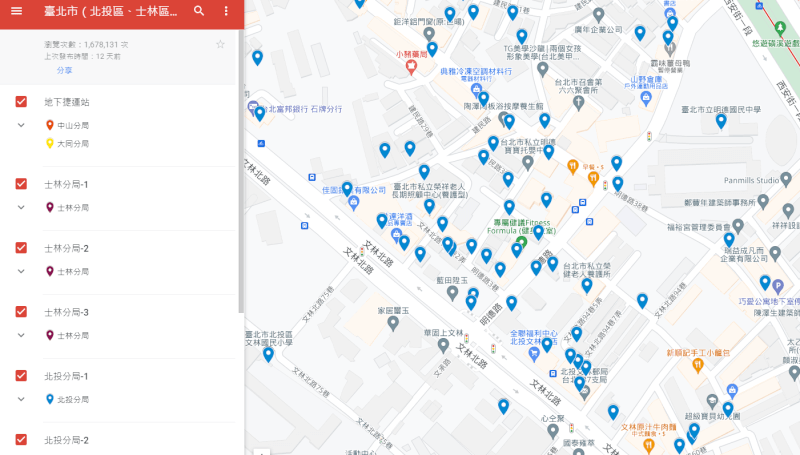Click the 台北富邦銀行 石牌分行 bank marker
The image size is (800, 455).
(x=253, y=108)
